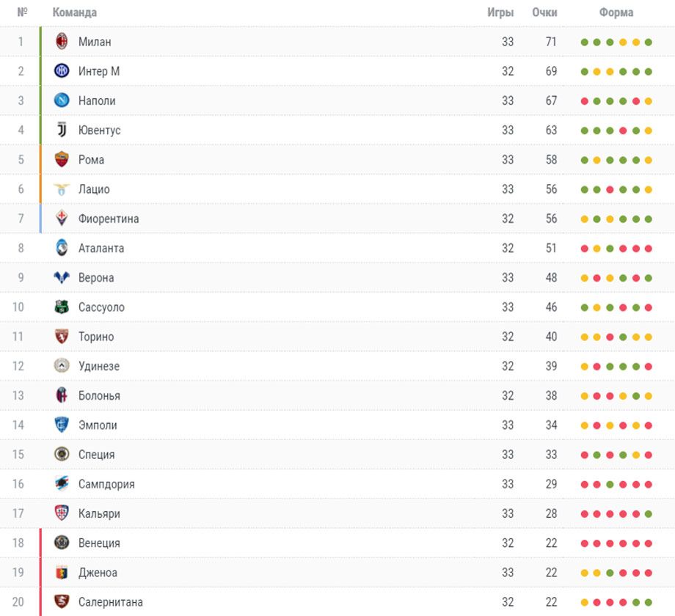Viewport: 675px width, 616px height.
Task: Click the Juventus logo icon
Action: 62,130
